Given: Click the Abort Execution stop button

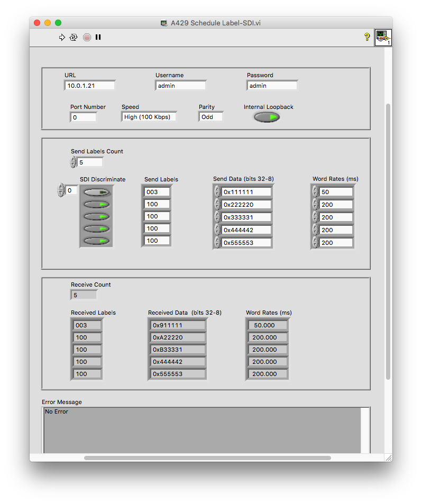Looking at the screenshot, I should click(87, 38).
